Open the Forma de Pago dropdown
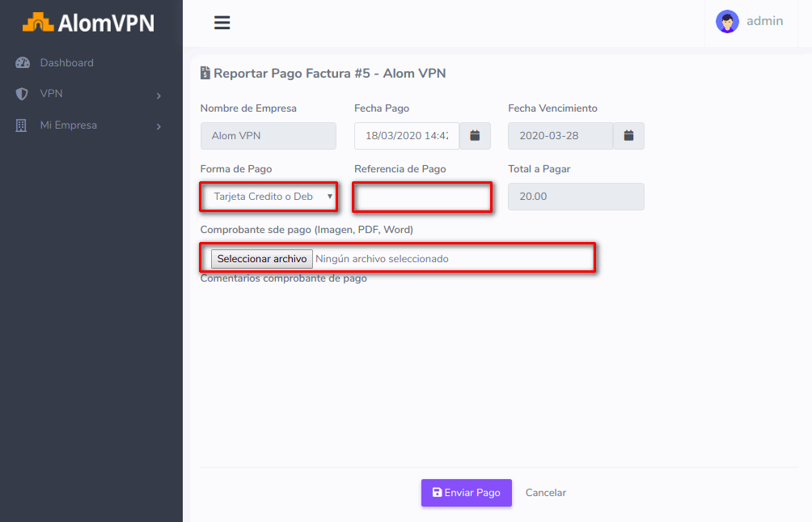Image resolution: width=812 pixels, height=522 pixels. click(x=269, y=197)
